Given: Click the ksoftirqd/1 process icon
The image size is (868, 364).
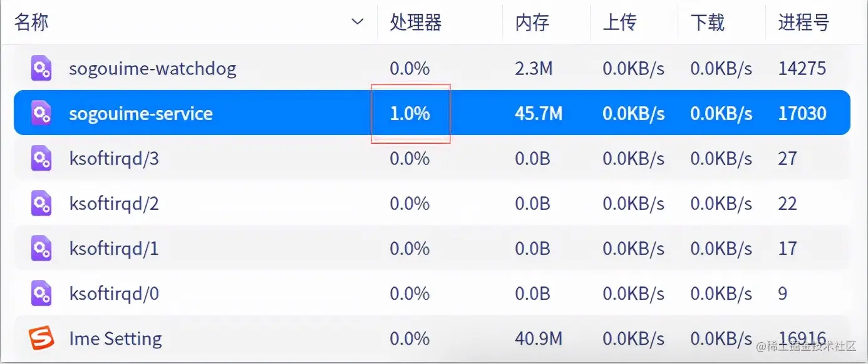Looking at the screenshot, I should [x=41, y=248].
